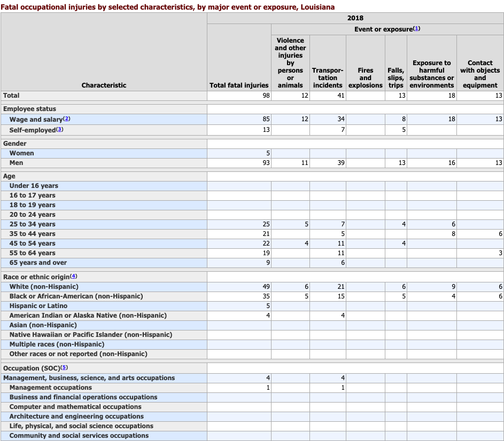Click transportation incidents total value 41
The height and width of the screenshot is (441, 504).
[341, 96]
